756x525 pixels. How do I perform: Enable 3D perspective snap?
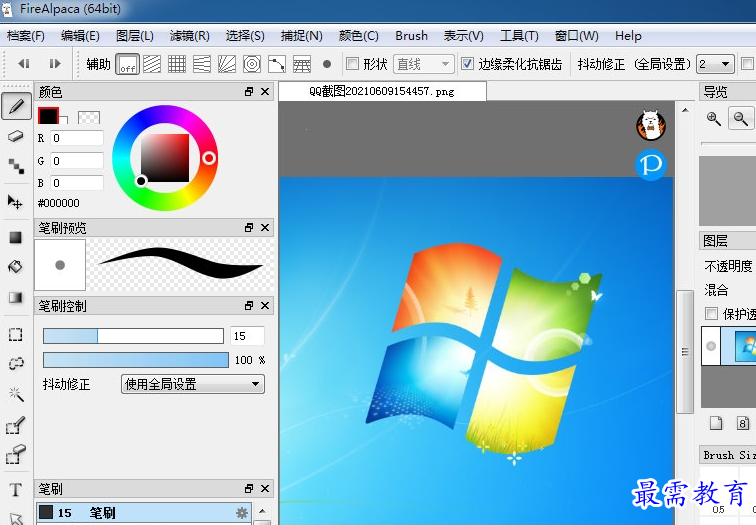point(302,64)
